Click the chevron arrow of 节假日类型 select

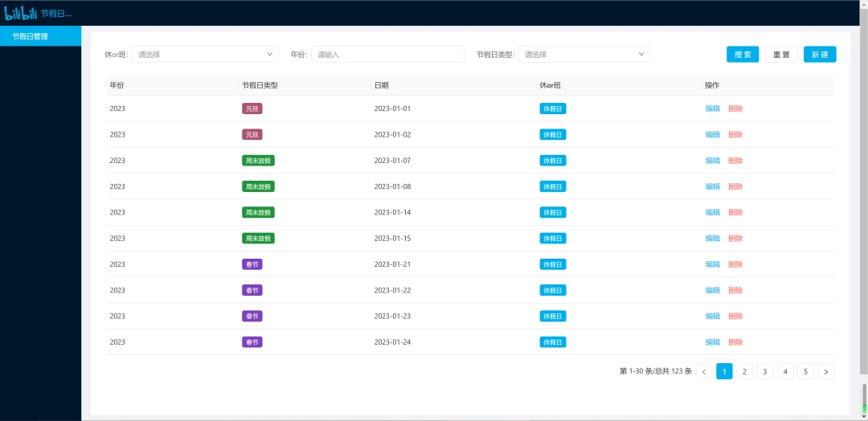pos(641,54)
